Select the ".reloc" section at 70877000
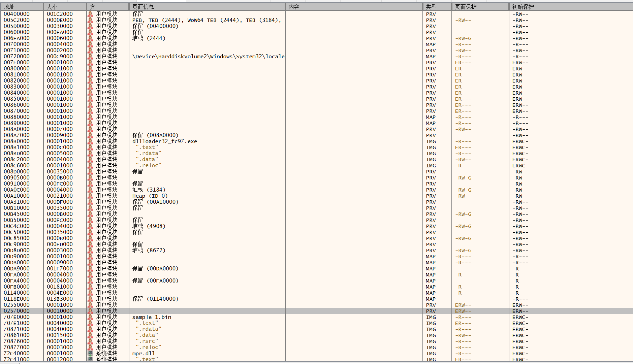 coord(149,348)
